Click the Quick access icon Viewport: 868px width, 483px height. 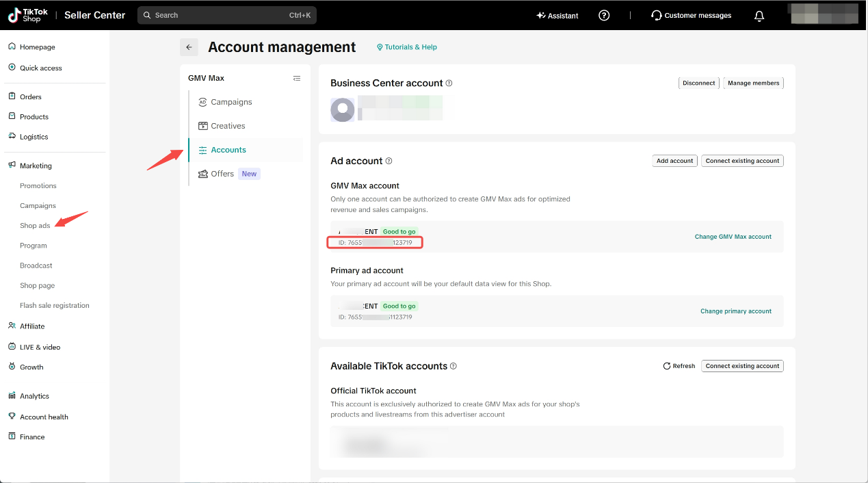coord(12,68)
